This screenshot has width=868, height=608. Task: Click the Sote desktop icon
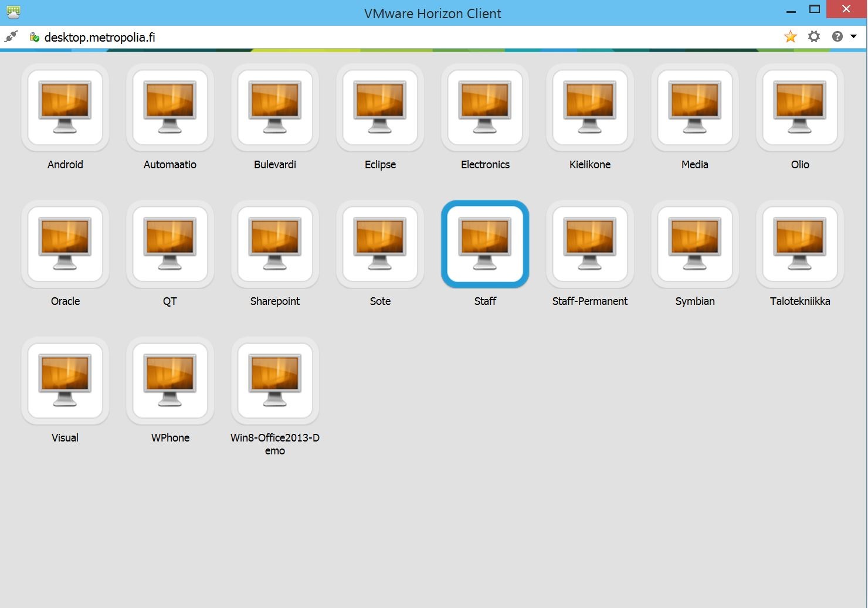click(x=380, y=244)
